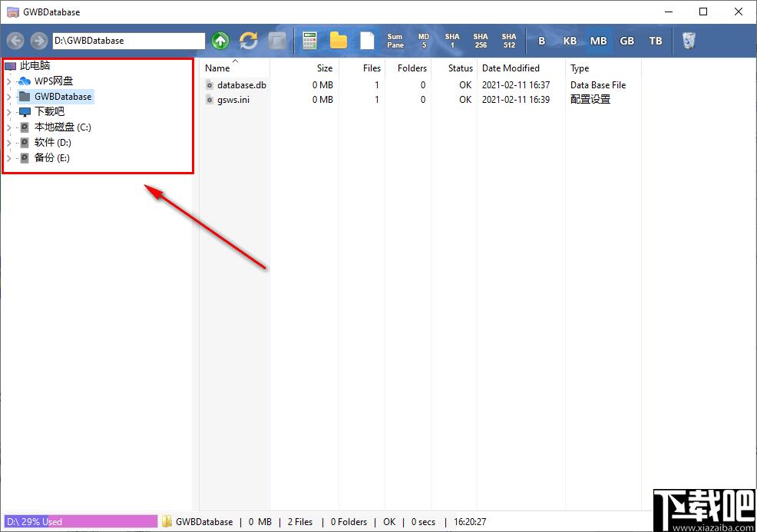Click date 2021-02-11 16:39 cell
Screen dimensions: 757x532
click(x=516, y=100)
